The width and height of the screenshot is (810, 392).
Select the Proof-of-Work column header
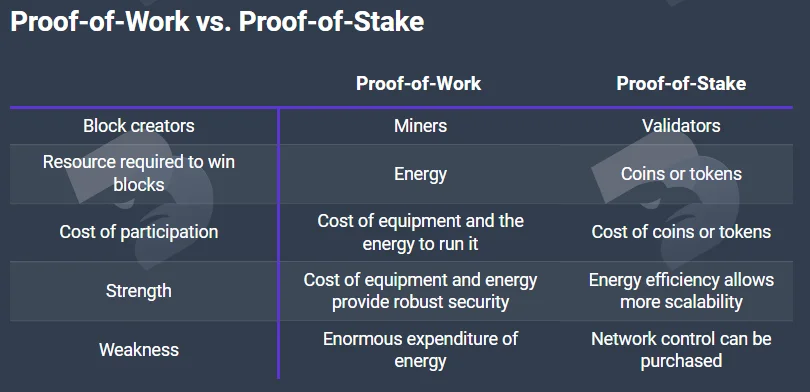pyautogui.click(x=418, y=84)
